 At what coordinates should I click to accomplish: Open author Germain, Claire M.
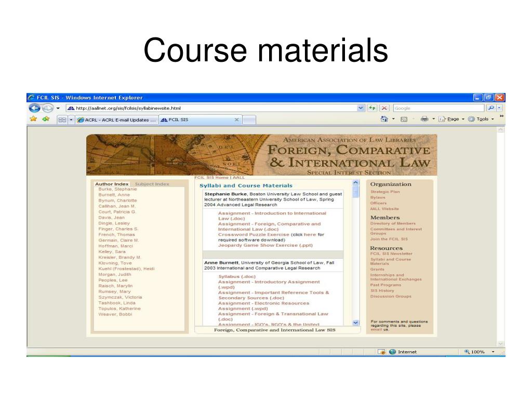click(x=118, y=240)
